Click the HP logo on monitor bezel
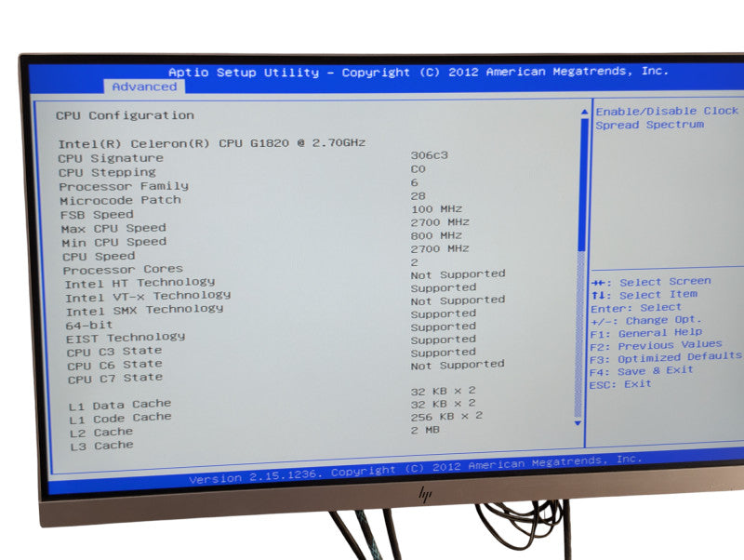 pos(425,495)
